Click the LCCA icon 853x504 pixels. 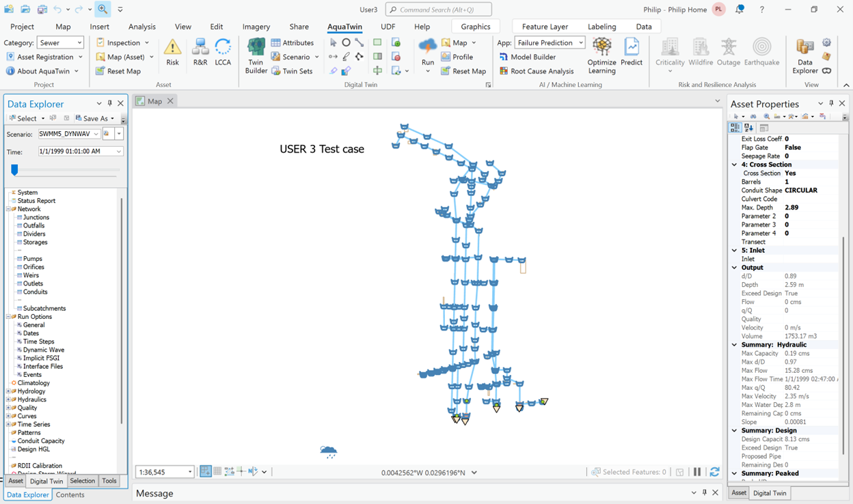coord(223,52)
